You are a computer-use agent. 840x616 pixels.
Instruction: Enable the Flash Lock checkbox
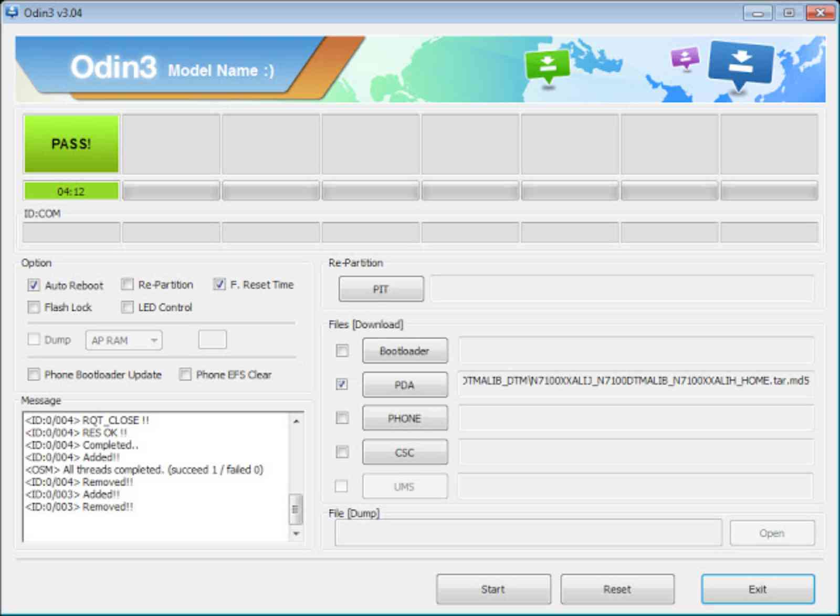[34, 307]
